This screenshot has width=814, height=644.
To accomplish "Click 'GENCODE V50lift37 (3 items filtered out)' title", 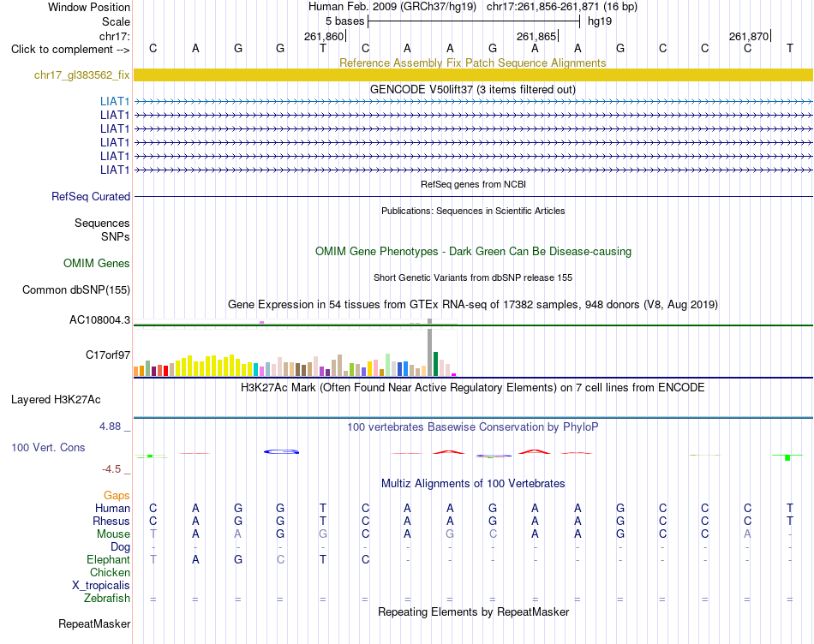I will (473, 89).
